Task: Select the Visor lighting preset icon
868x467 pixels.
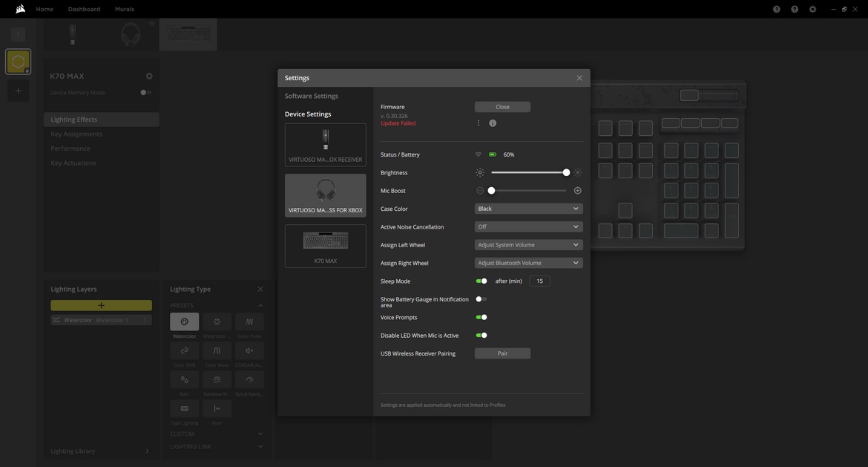Action: coord(217,408)
